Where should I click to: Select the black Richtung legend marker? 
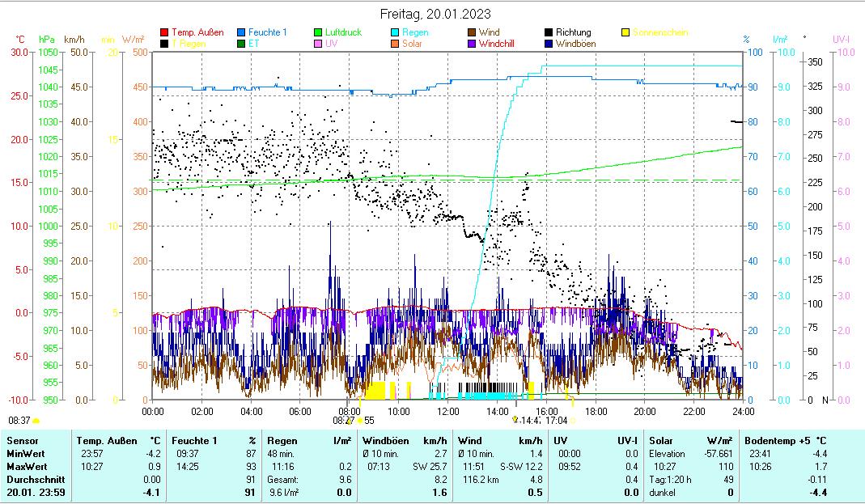tap(549, 33)
